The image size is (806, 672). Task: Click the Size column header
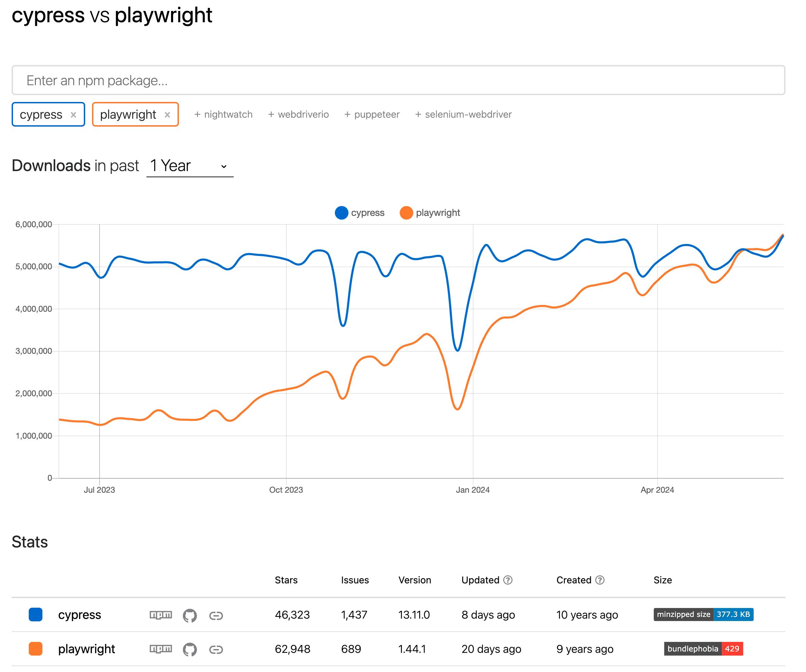[662, 580]
